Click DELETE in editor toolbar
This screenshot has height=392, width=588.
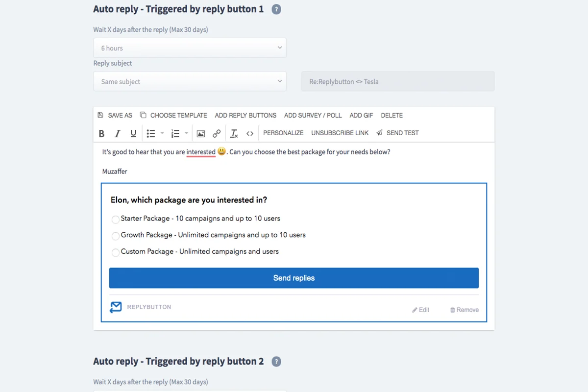coord(392,116)
